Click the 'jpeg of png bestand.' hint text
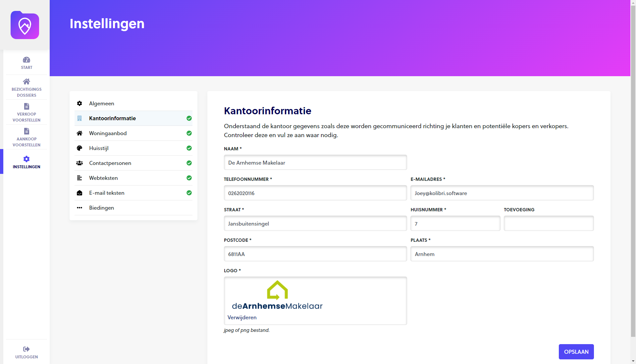The height and width of the screenshot is (364, 636). (247, 330)
